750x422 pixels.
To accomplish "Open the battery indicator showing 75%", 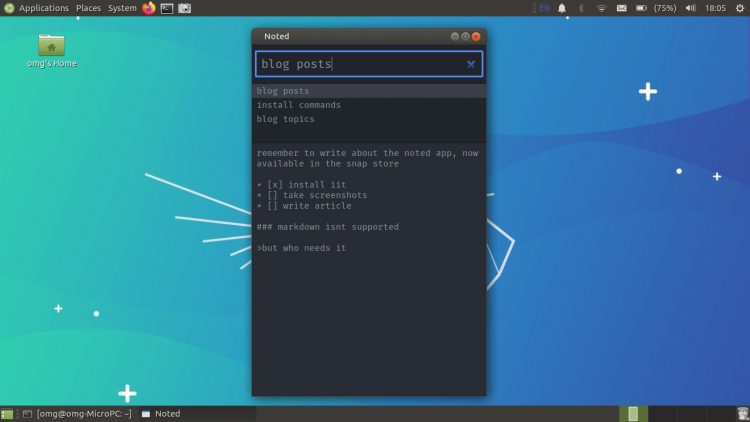I will click(656, 8).
